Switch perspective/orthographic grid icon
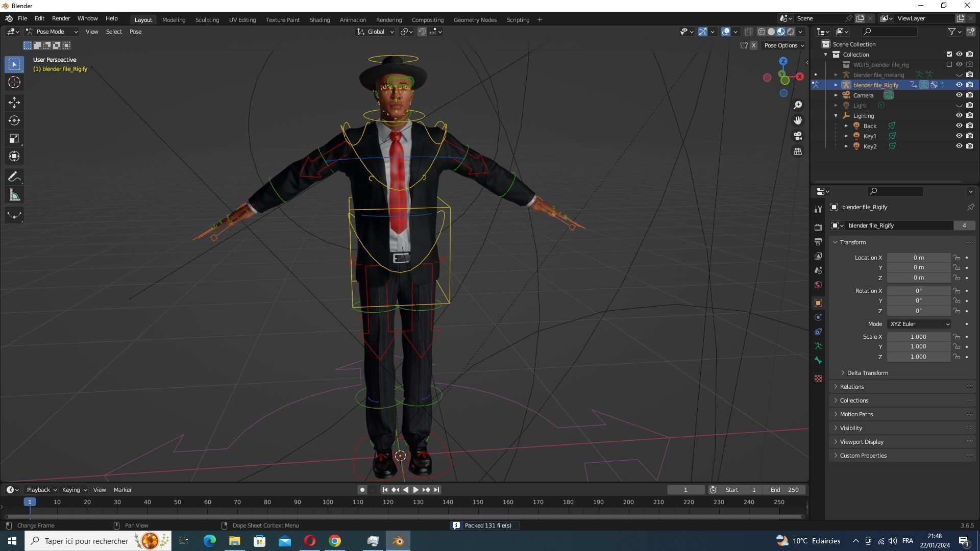The width and height of the screenshot is (980, 551). pos(797,152)
